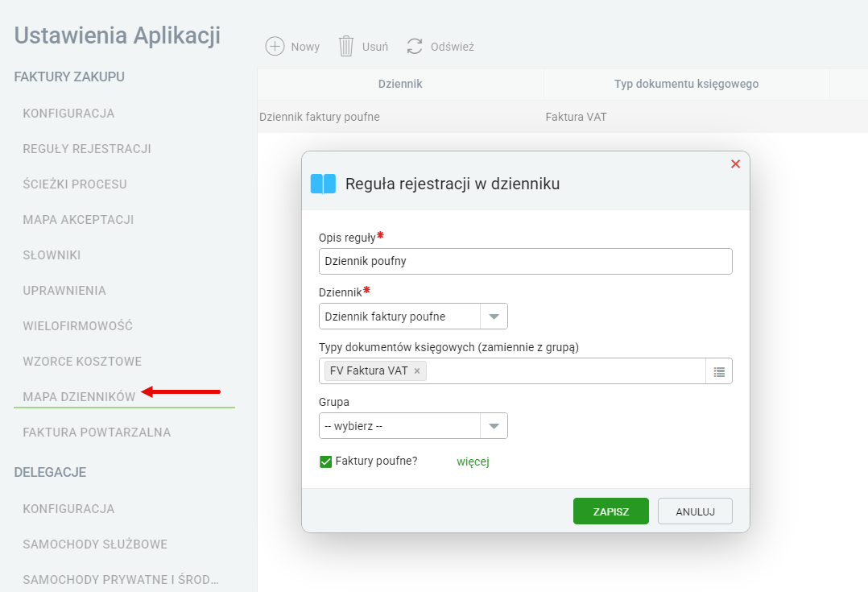Click the Nowy plus icon
This screenshot has height=592, width=868.
point(275,47)
